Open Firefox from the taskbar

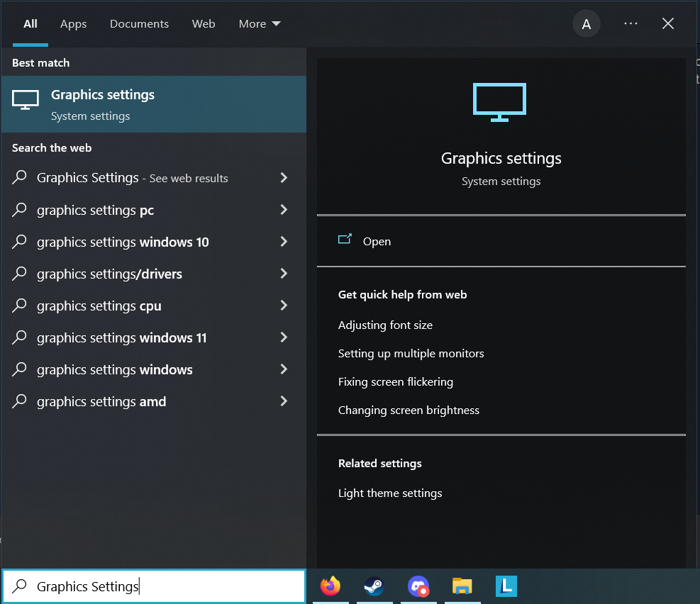[x=330, y=586]
